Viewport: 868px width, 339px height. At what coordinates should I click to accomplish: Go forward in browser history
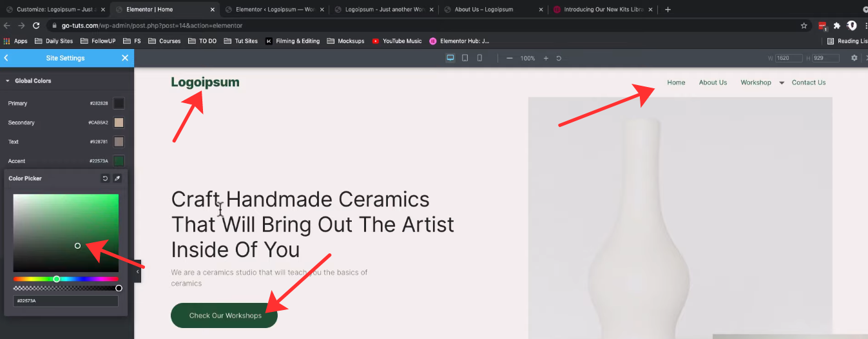22,26
